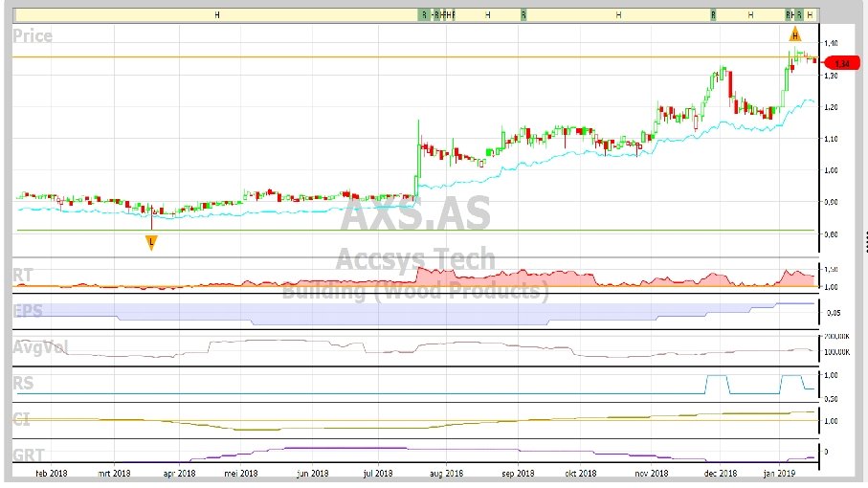Click the 1,40 price axis value
This screenshot has width=868, height=488.
coord(831,43)
